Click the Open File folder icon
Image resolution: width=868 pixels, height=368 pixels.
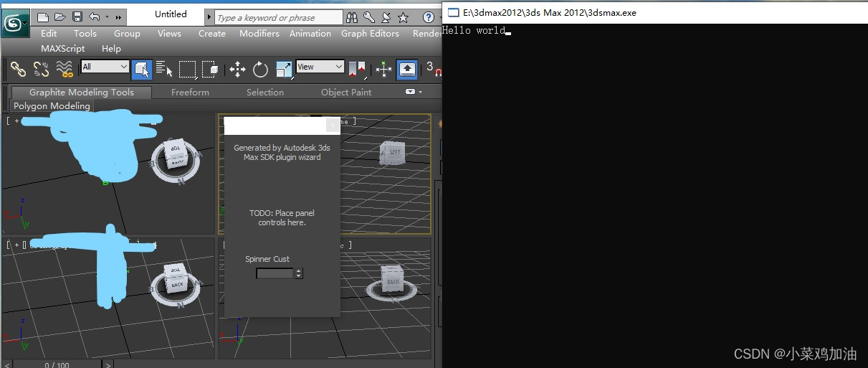(60, 16)
